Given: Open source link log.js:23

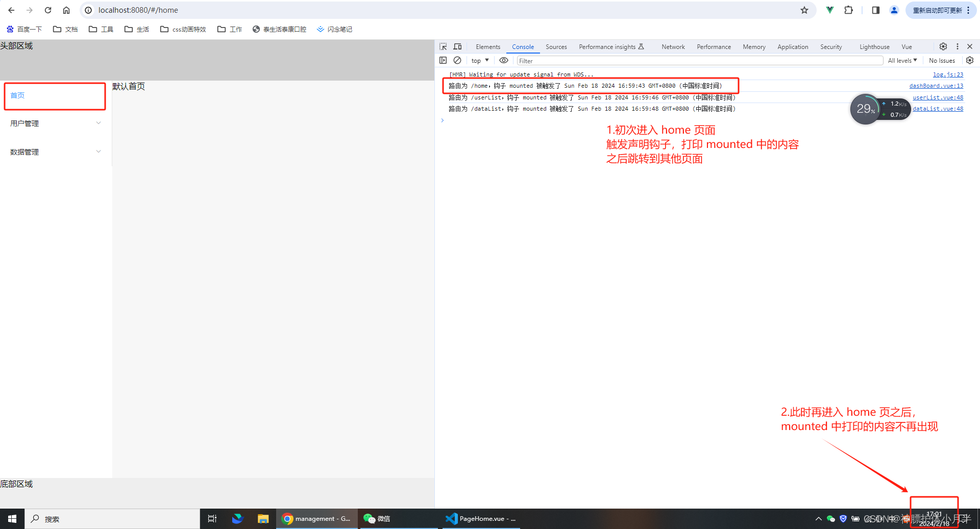Looking at the screenshot, I should [x=948, y=74].
